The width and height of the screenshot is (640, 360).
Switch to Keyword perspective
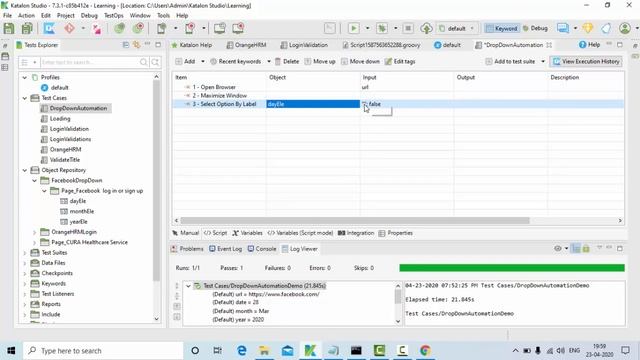point(502,28)
